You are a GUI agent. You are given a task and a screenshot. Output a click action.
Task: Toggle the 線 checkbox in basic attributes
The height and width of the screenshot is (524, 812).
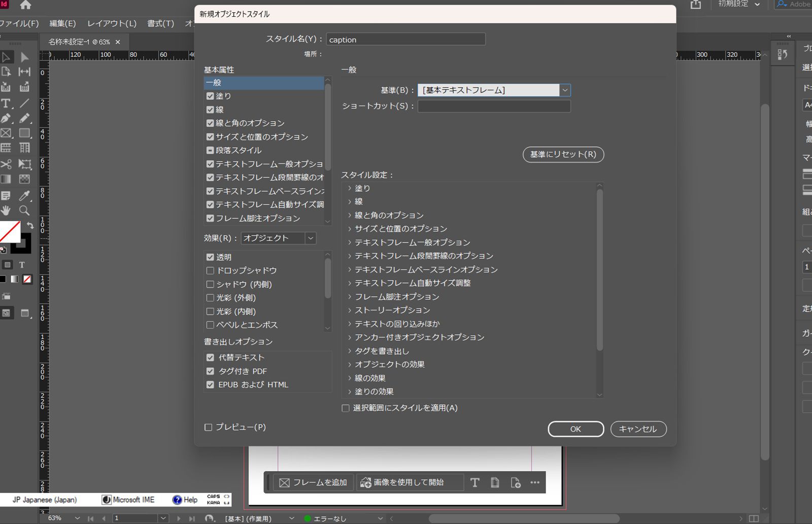pyautogui.click(x=210, y=110)
